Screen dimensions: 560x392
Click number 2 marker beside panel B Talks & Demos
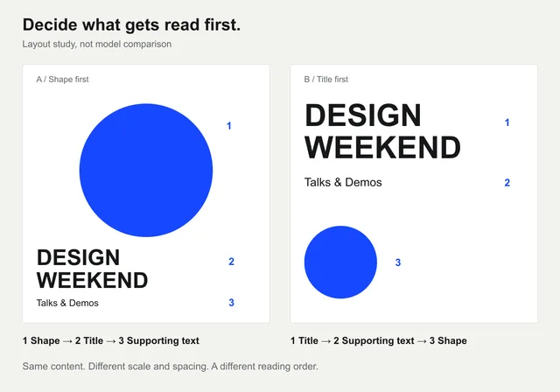[x=507, y=182]
